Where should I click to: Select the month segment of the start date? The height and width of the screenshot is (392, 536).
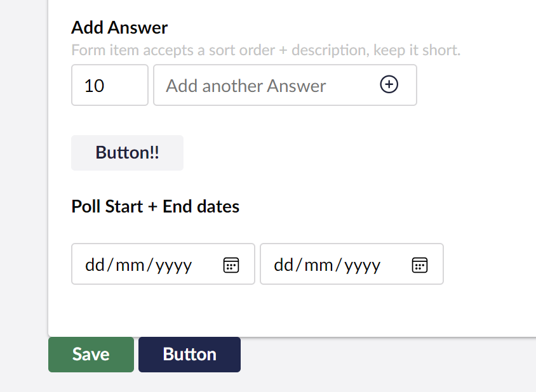coord(131,265)
